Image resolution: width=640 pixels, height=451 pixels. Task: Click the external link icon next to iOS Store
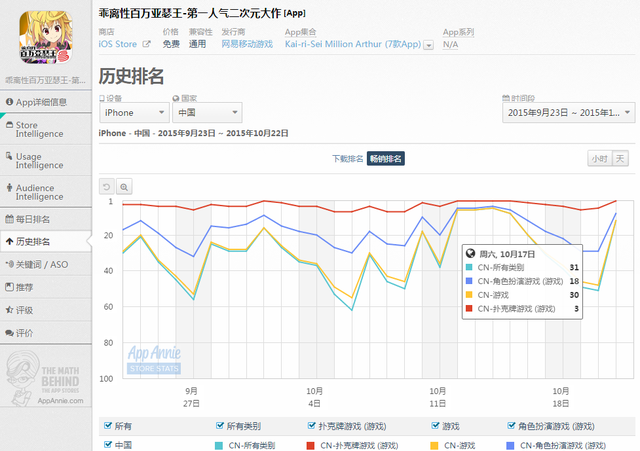coord(146,44)
